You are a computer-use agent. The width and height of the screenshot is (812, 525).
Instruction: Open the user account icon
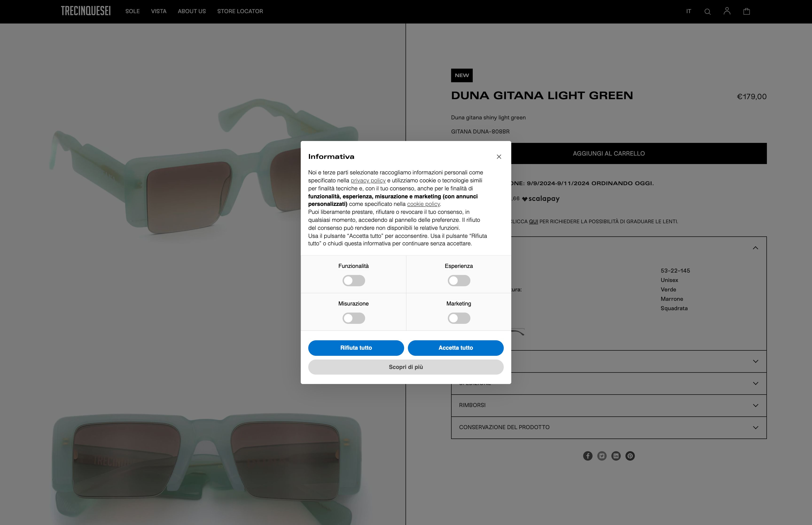[x=727, y=11]
